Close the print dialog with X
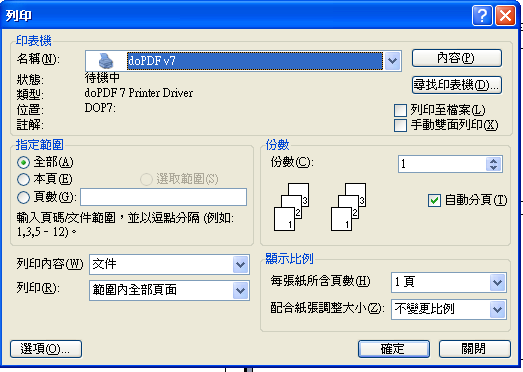This screenshot has width=523, height=372. pos(505,15)
